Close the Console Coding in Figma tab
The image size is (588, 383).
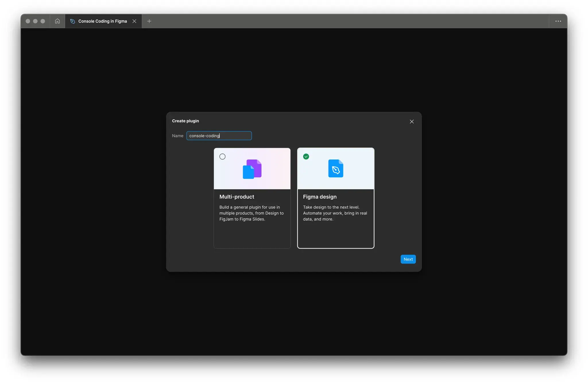coord(134,21)
